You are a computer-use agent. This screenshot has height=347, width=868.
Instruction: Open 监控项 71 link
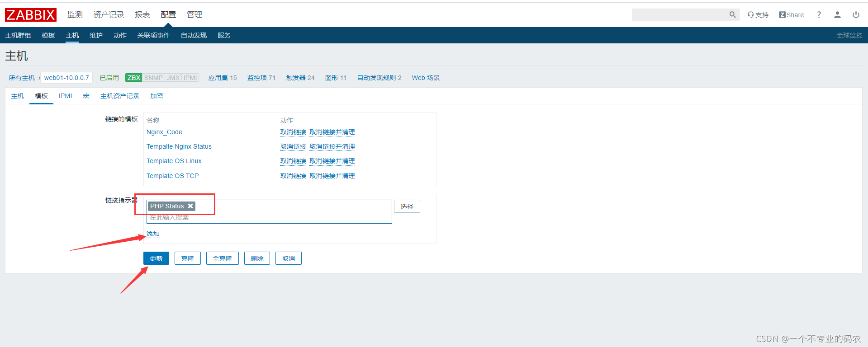[x=261, y=78]
